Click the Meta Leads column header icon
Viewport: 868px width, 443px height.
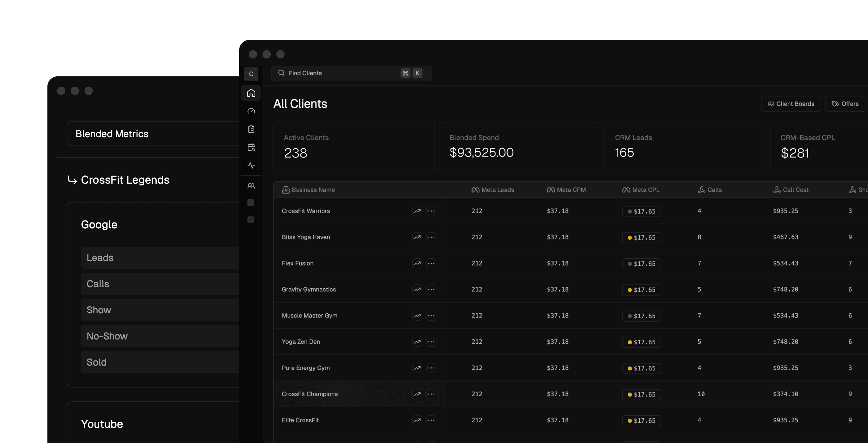(474, 189)
